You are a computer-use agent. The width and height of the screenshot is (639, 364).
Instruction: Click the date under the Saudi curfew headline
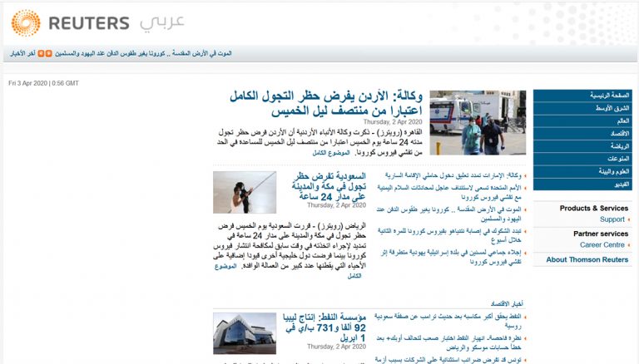337,205
